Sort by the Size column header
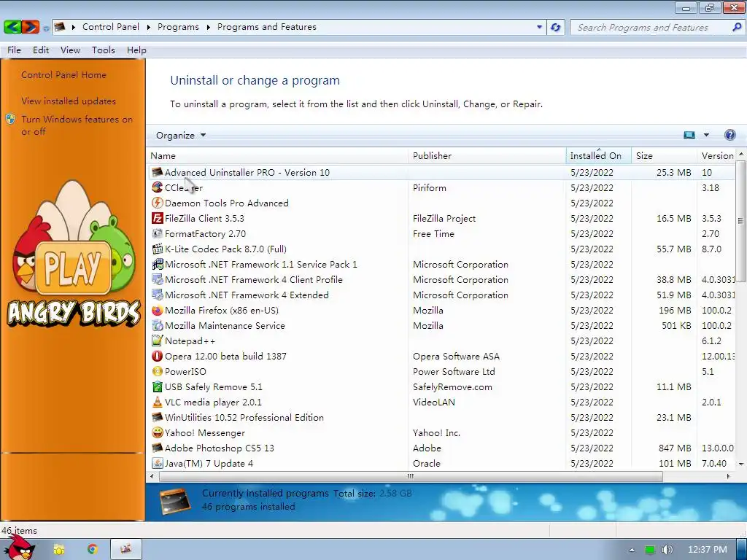The height and width of the screenshot is (560, 747). tap(664, 156)
